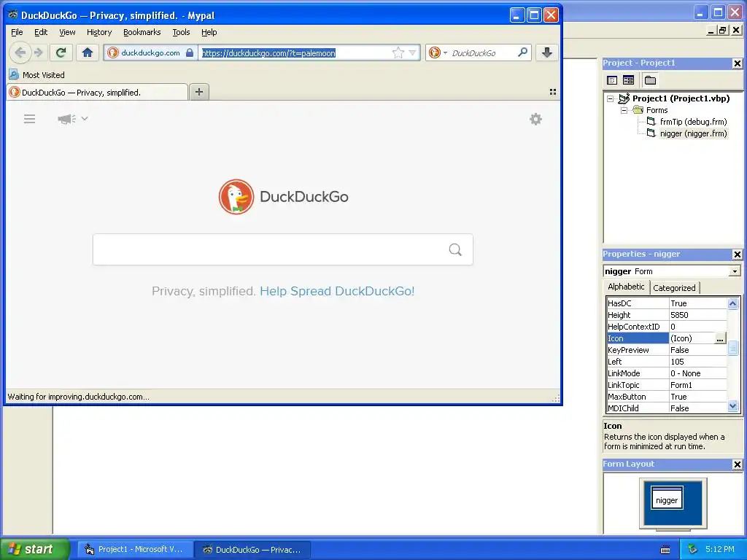
Task: Select the DuckDuckGo — Privacy, simplified tab
Action: tap(98, 93)
